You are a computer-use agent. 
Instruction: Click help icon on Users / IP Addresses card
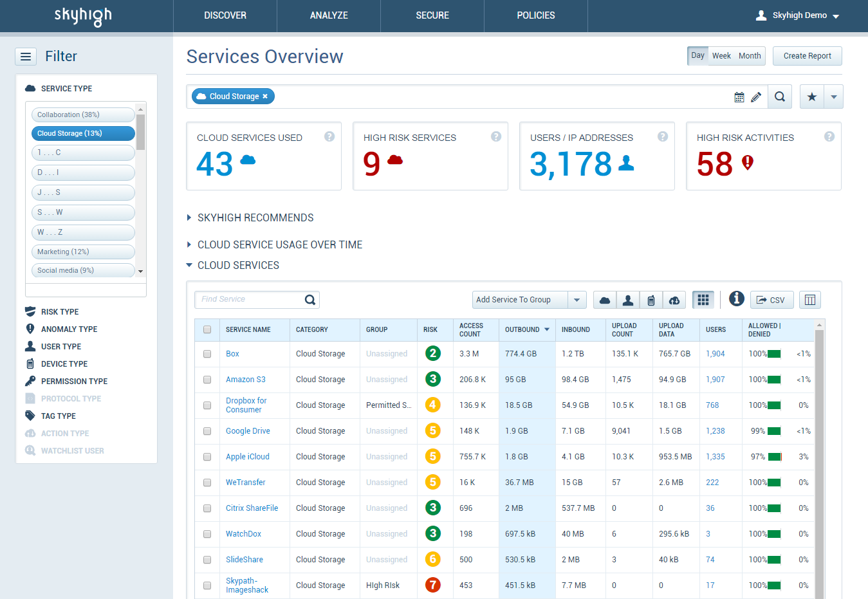tap(663, 136)
